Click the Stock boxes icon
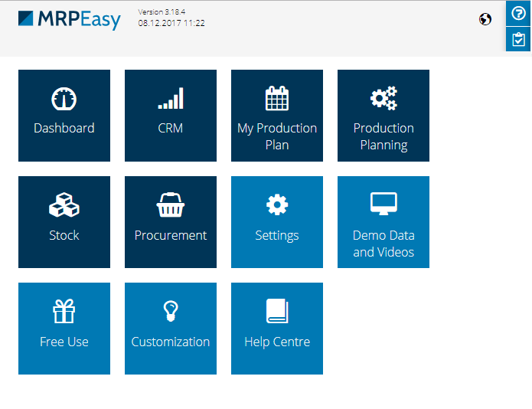The width and height of the screenshot is (532, 409). pos(64,204)
